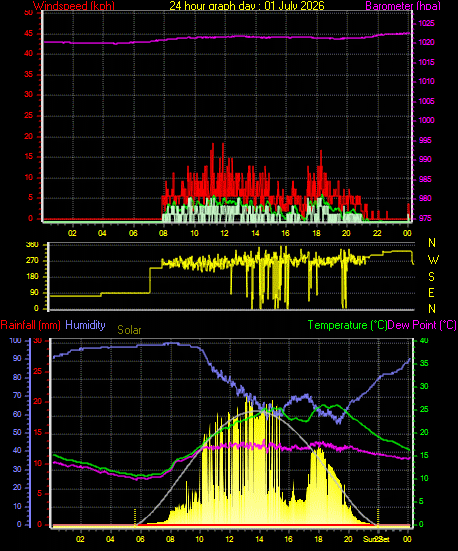Click the "S" compass direction label
This screenshot has height=551, width=458.
[431, 277]
